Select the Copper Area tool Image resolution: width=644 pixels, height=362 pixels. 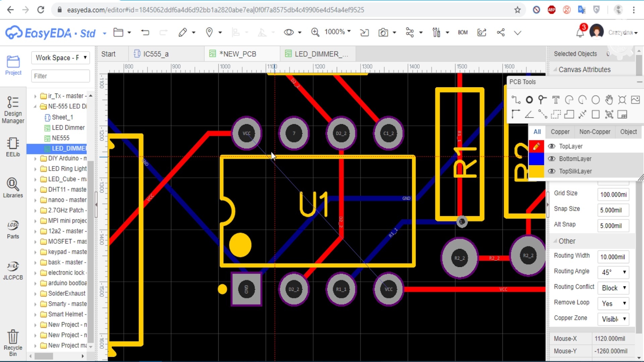555,114
